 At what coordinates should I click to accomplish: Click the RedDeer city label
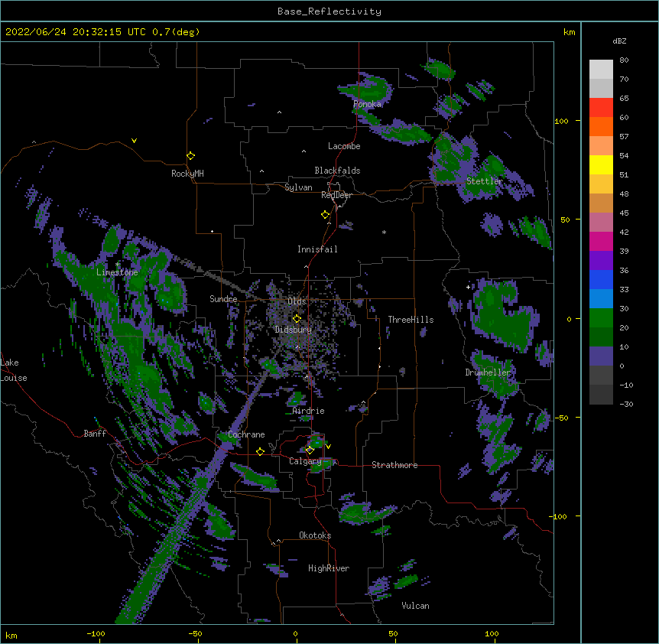(x=336, y=195)
